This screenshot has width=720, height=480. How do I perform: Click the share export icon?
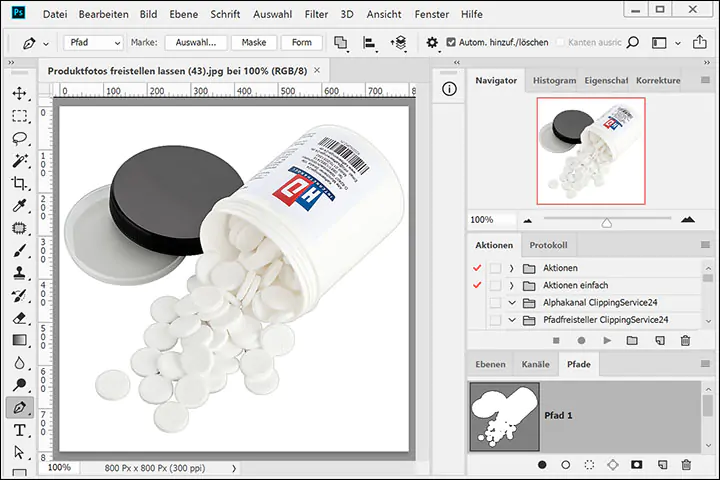(699, 42)
